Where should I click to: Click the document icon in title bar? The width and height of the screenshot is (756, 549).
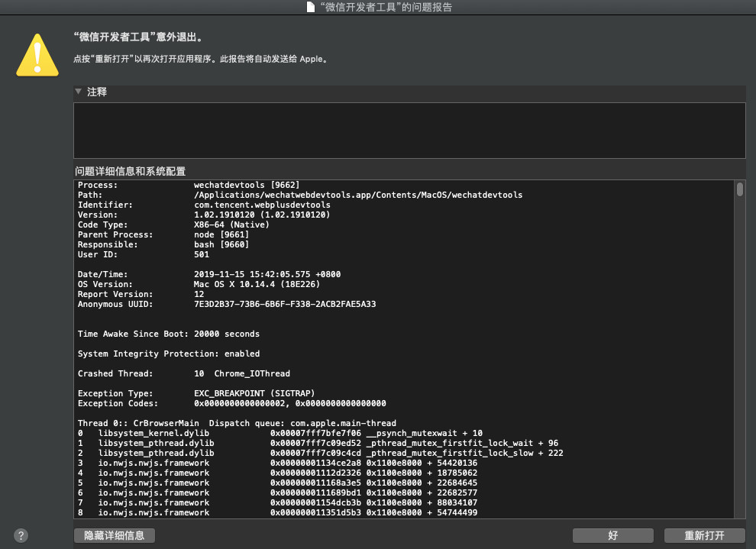[311, 7]
